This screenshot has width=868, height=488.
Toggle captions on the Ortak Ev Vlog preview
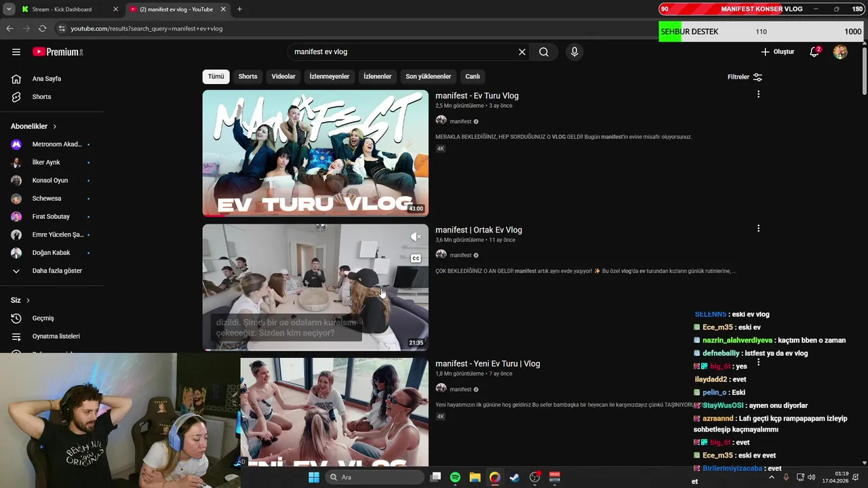416,258
